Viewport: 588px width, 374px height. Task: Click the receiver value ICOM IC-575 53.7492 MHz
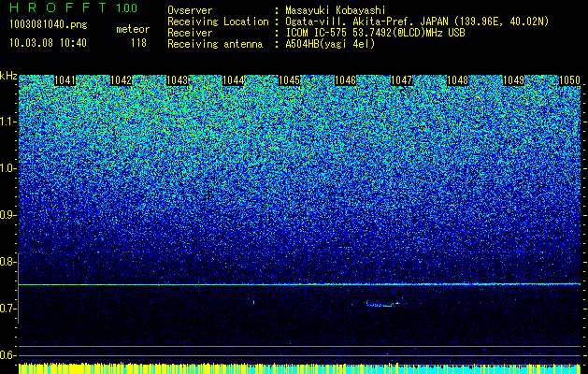click(x=375, y=33)
